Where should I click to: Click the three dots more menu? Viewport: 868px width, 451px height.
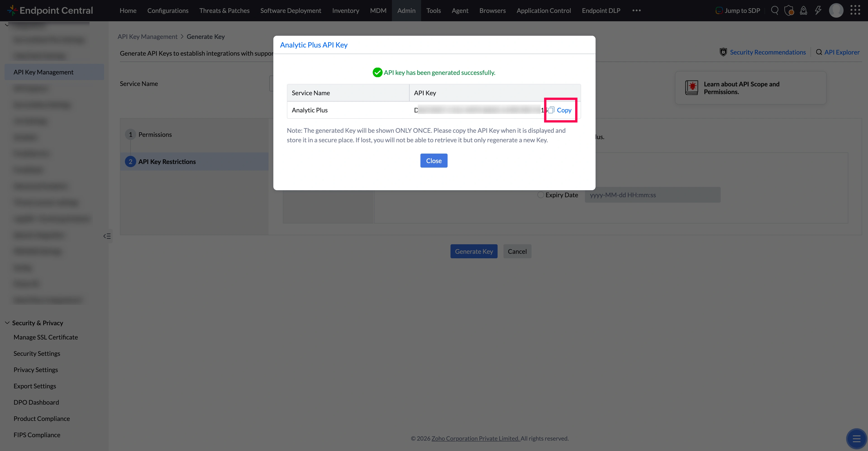click(636, 10)
